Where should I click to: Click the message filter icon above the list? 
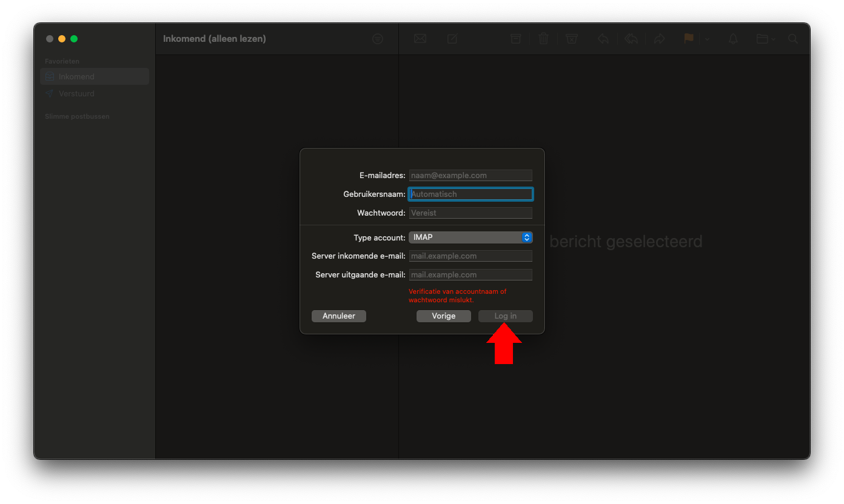[377, 38]
